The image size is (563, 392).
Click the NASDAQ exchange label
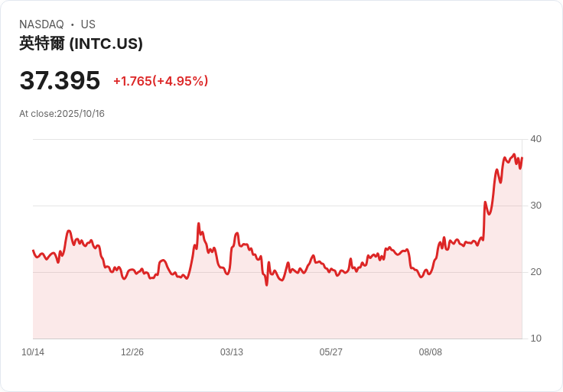point(41,24)
